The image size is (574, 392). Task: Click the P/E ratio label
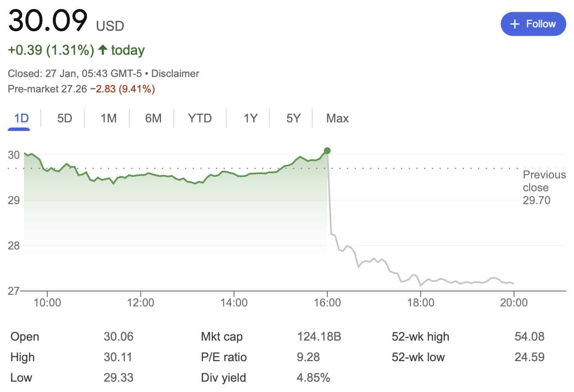(x=224, y=357)
